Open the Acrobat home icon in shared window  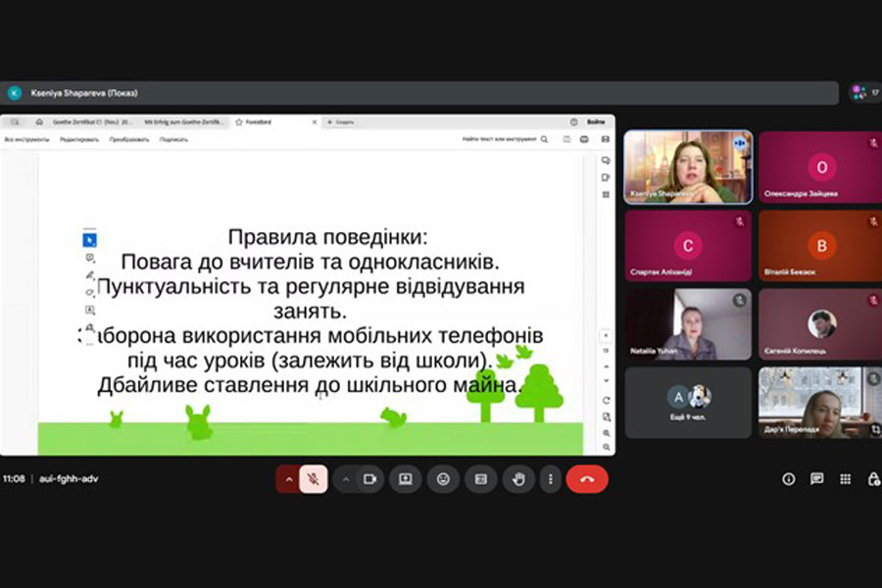(39, 122)
